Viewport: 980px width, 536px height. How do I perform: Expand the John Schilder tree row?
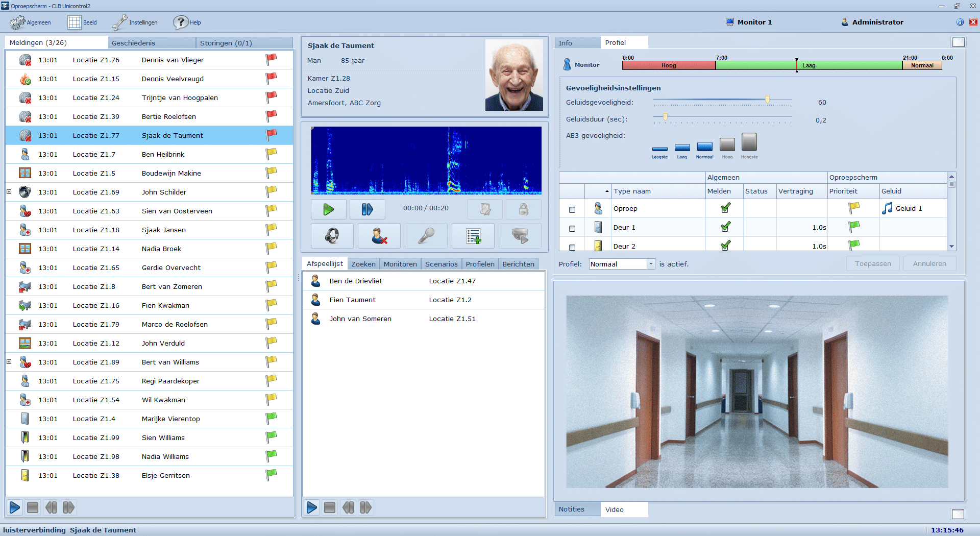click(9, 192)
